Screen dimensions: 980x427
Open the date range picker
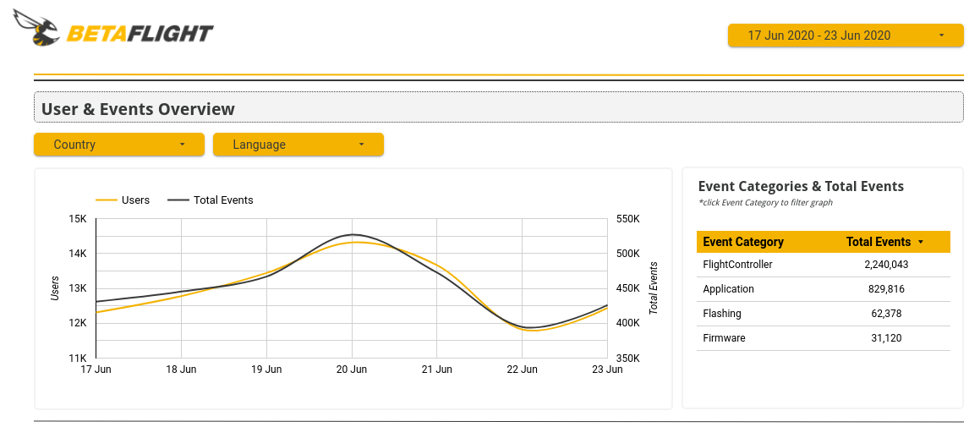[845, 36]
